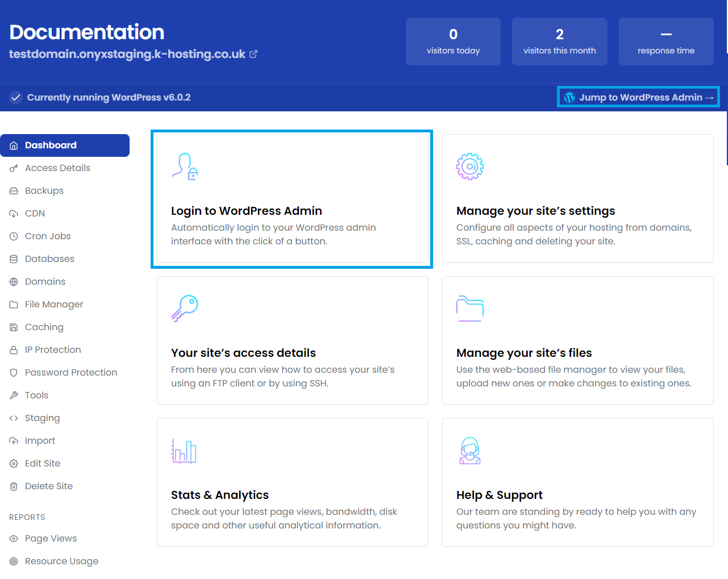The image size is (728, 579).
Task: Click the folder icon in files card
Action: (470, 309)
